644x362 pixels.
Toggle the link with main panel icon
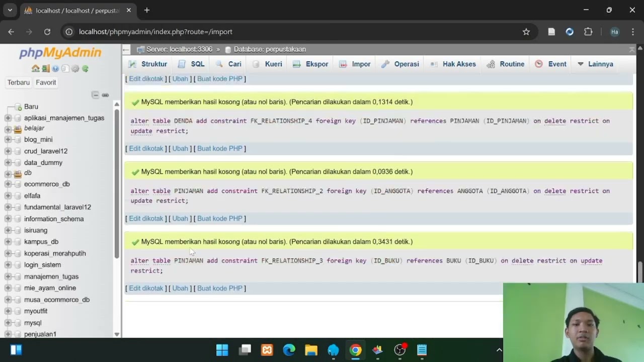pos(105,95)
